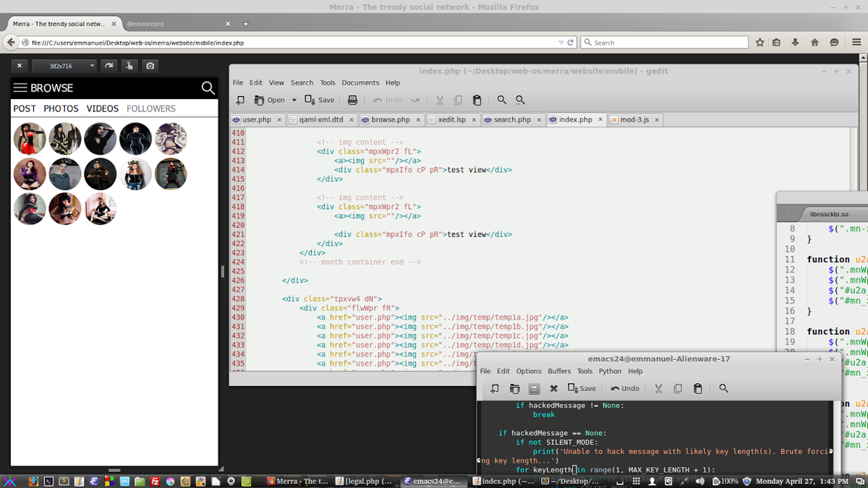This screenshot has height=488, width=868.
Task: Click the Paste icon in emacs toolbar
Action: [x=697, y=388]
